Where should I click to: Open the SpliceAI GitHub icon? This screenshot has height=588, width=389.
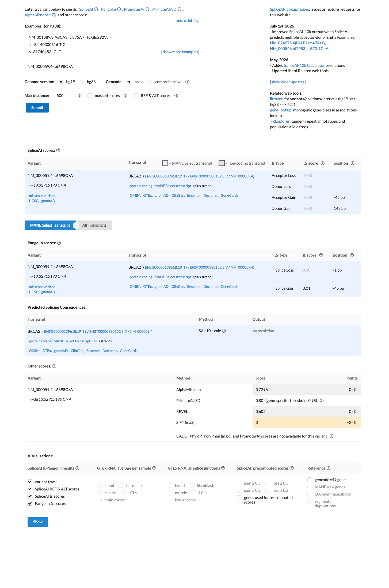pyautogui.click(x=96, y=9)
